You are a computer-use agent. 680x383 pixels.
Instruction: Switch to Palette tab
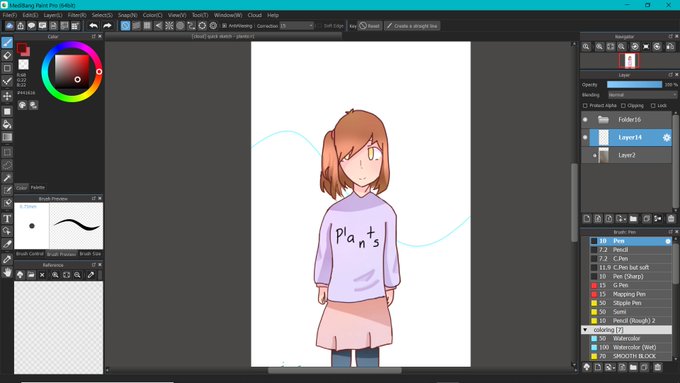38,187
